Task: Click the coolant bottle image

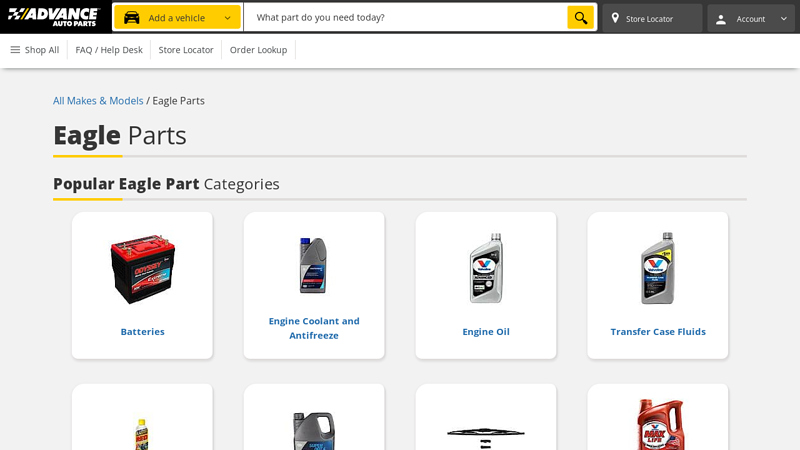Action: tap(313, 265)
